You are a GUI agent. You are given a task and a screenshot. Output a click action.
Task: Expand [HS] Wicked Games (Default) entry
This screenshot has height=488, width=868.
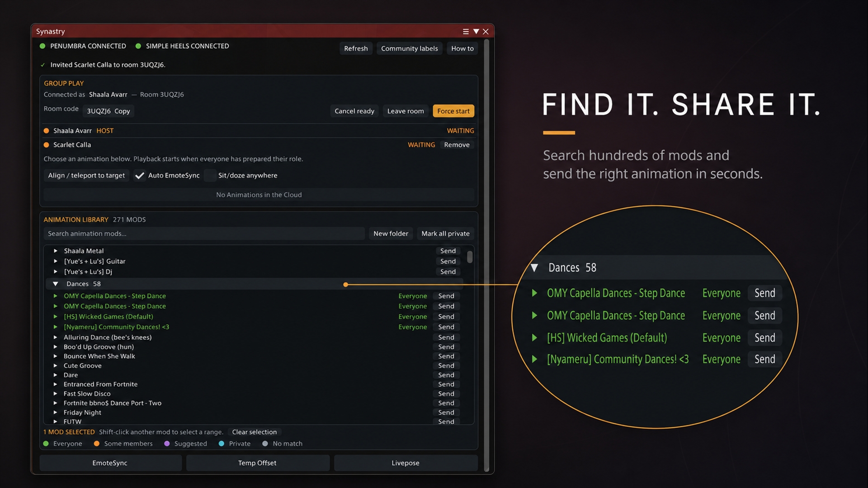(56, 317)
